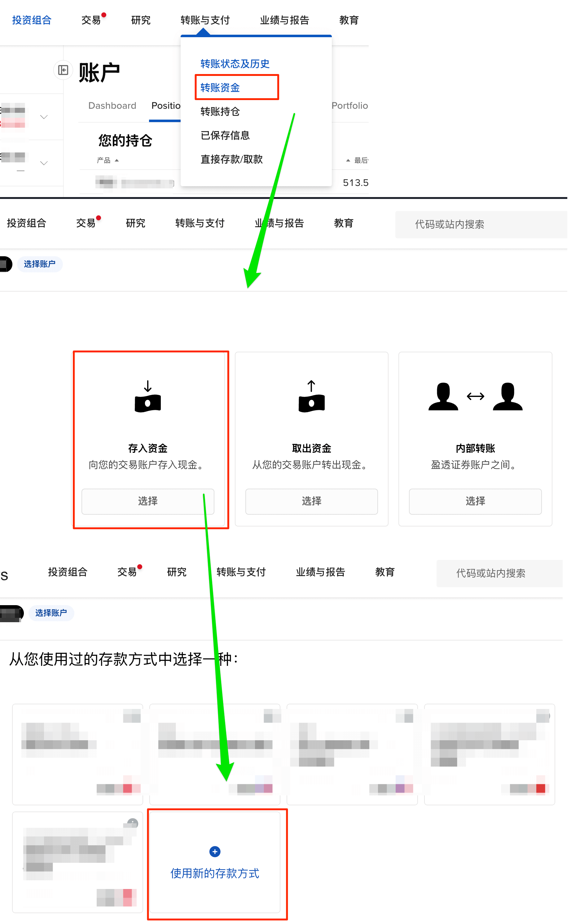Expand the first account chevron in sidebar

pos(44,117)
